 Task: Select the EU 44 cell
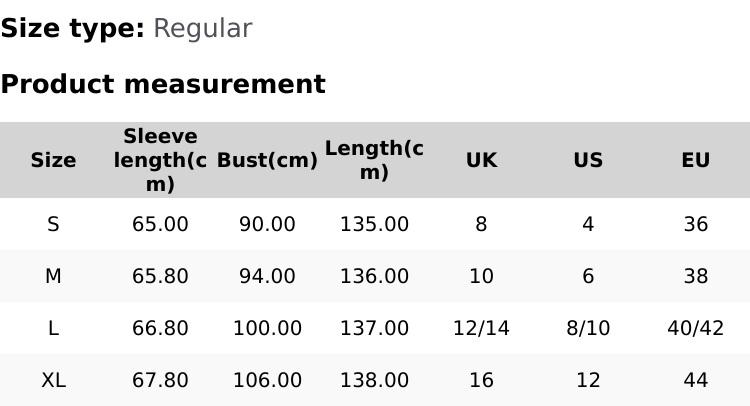pyautogui.click(x=695, y=380)
